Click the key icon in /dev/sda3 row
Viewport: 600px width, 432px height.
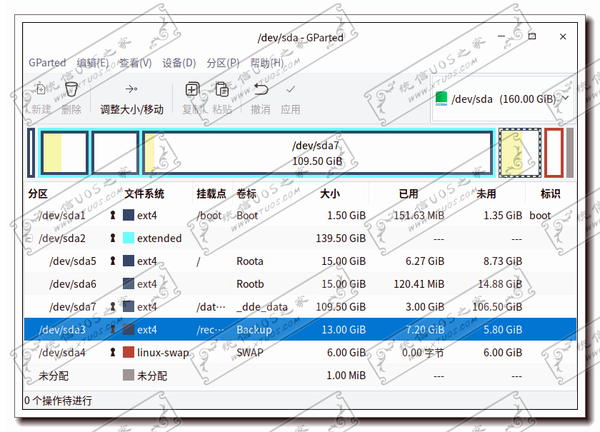point(112,330)
